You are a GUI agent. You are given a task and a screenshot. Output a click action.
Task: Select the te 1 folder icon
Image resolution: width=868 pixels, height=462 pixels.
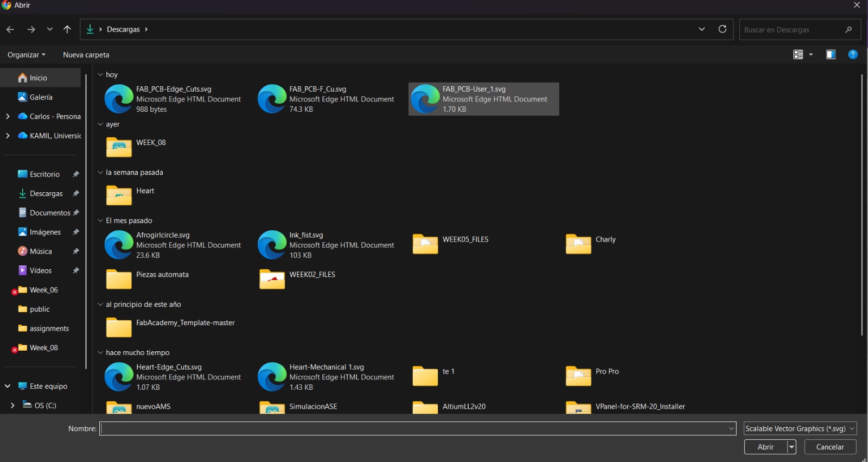tap(425, 376)
